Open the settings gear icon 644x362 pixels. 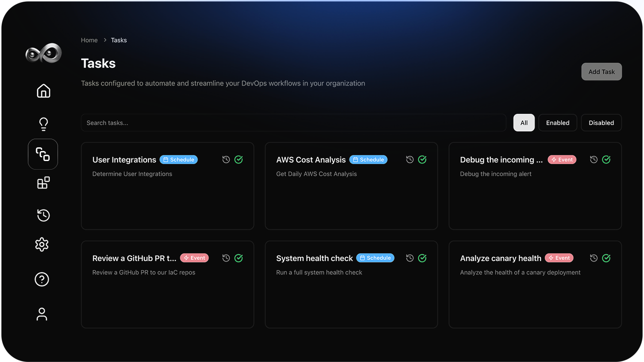tap(42, 244)
